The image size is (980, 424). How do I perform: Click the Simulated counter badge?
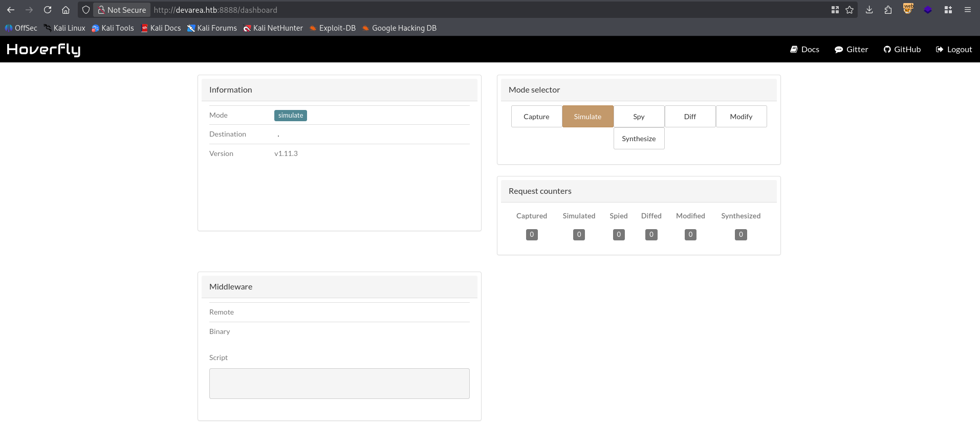point(579,235)
